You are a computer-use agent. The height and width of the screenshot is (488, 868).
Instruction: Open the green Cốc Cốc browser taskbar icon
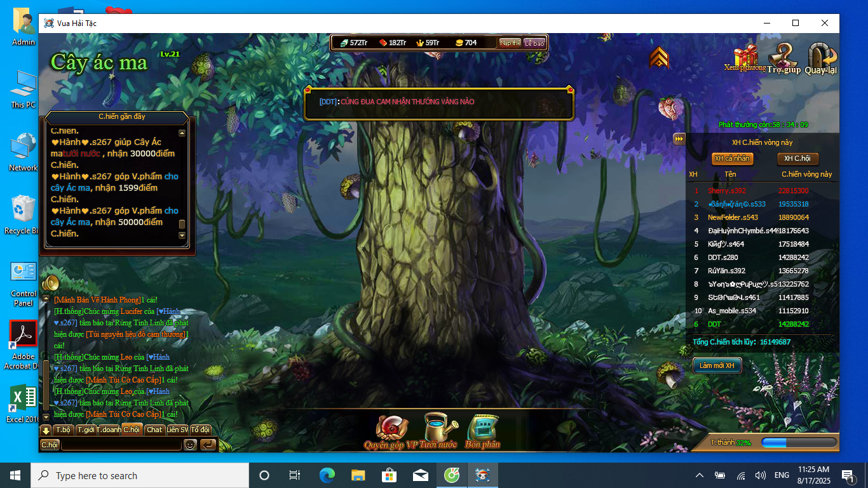coord(452,475)
